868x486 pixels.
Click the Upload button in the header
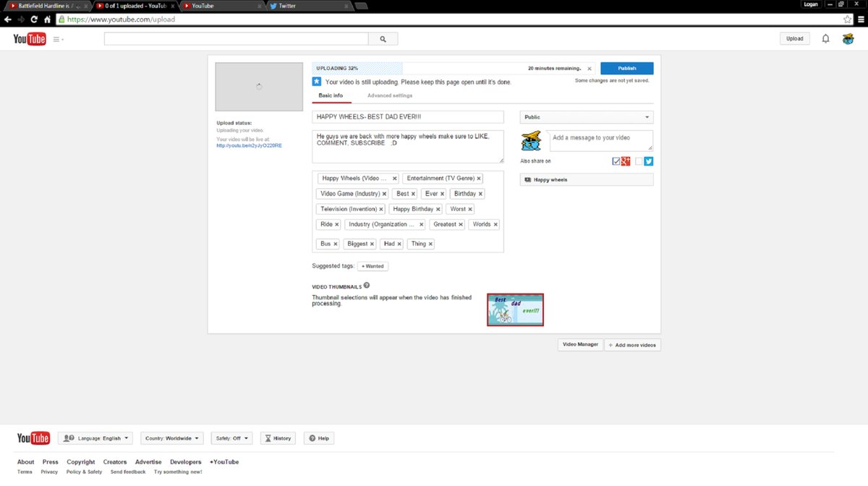tap(795, 38)
